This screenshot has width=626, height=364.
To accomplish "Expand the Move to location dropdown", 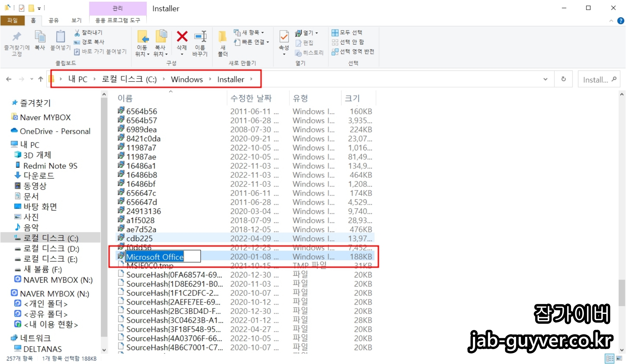I will [x=142, y=54].
